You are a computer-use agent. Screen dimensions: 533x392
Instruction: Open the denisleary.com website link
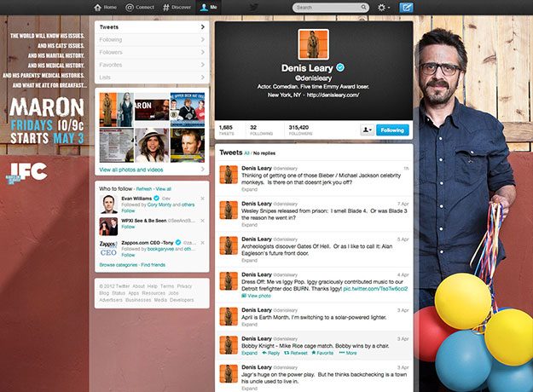pos(333,95)
